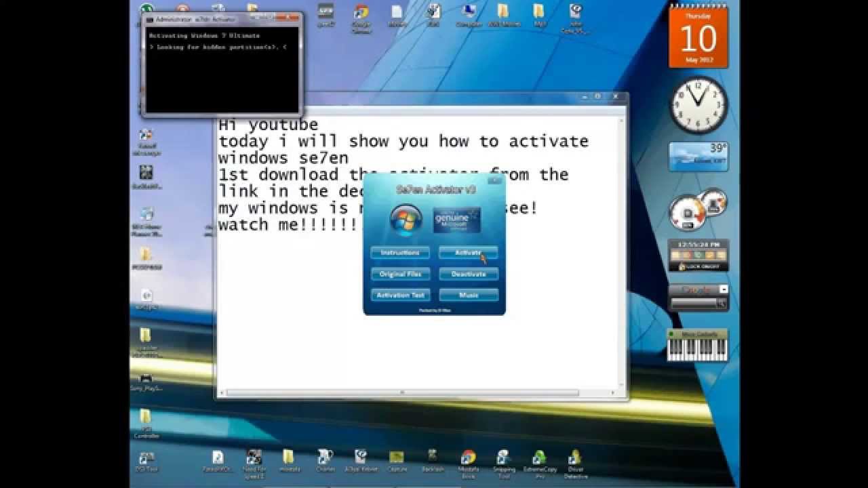This screenshot has width=868, height=488.
Task: Click the Music button in activator
Action: (x=469, y=295)
